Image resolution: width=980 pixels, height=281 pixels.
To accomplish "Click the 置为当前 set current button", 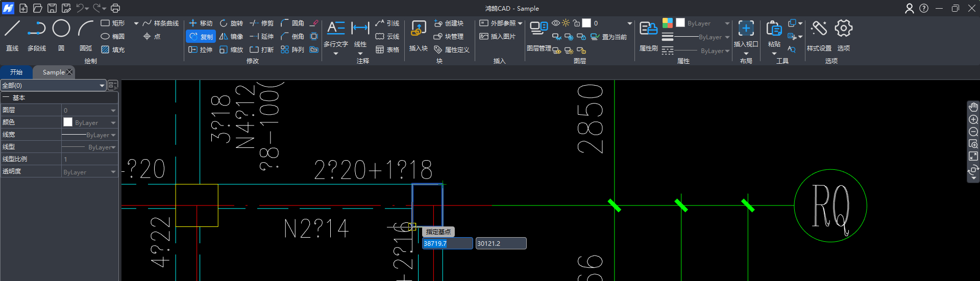I will point(609,37).
